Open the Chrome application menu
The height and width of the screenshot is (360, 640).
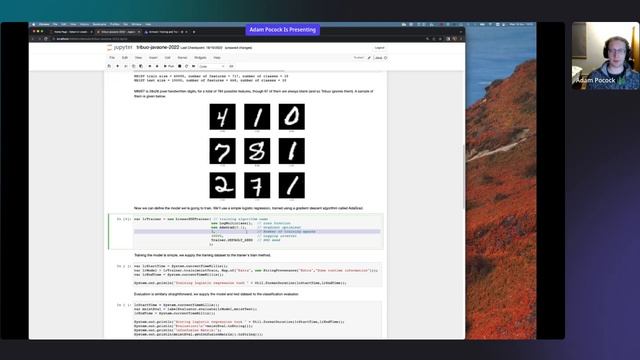(x=44, y=24)
